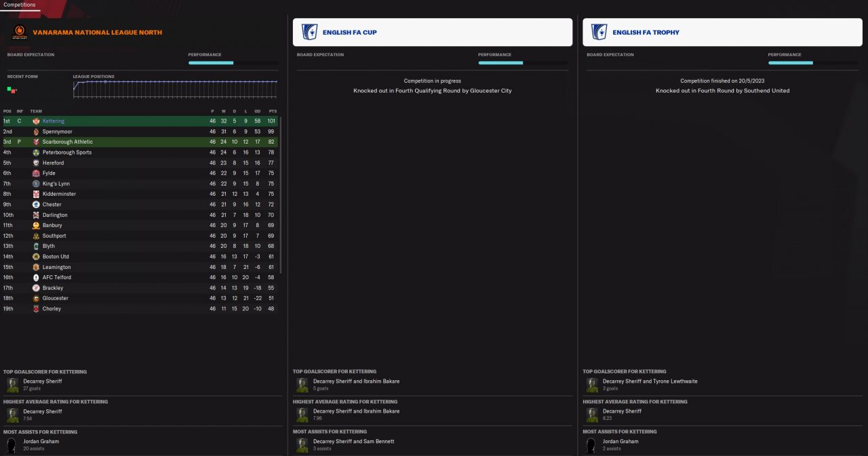Viewport: 868px width, 456px height.
Task: Click the English FA Cup crest icon
Action: [309, 32]
